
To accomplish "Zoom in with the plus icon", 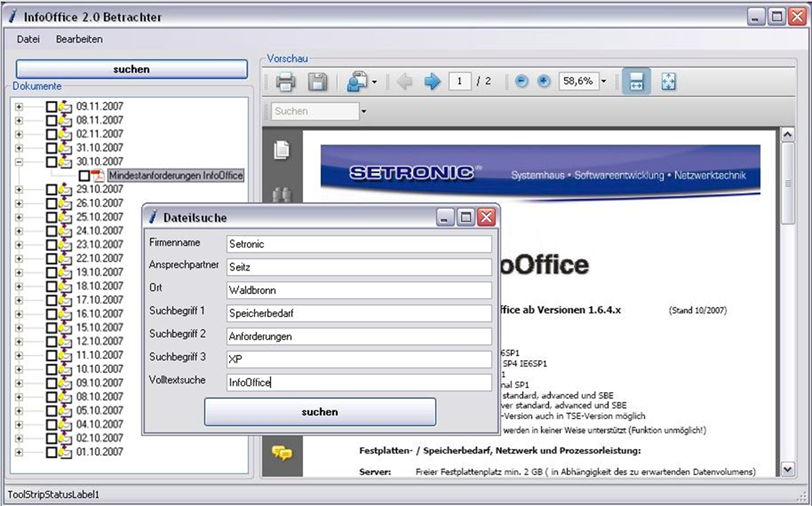I will pos(543,81).
